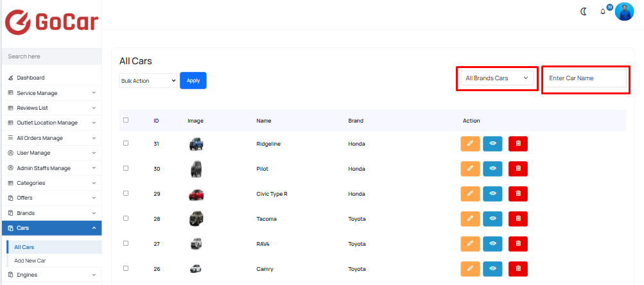Delete the Tacoma car entry

pos(518,219)
